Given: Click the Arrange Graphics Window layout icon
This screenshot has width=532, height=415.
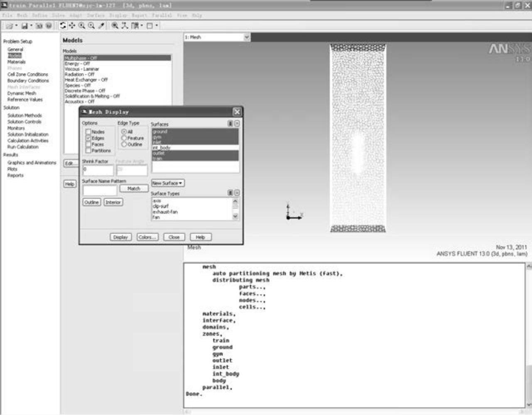Looking at the screenshot, I should pyautogui.click(x=150, y=26).
